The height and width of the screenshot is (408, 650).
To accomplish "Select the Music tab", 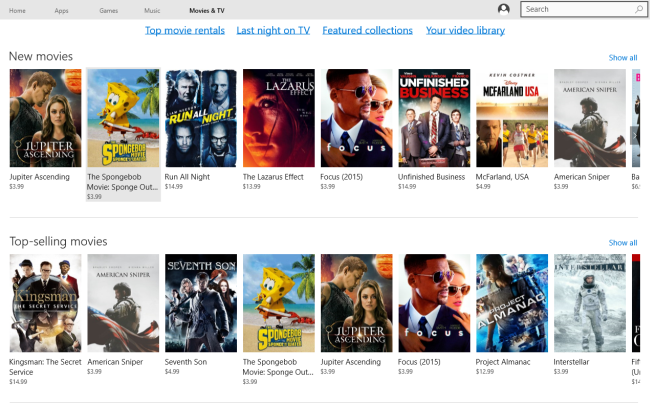I will (x=152, y=10).
